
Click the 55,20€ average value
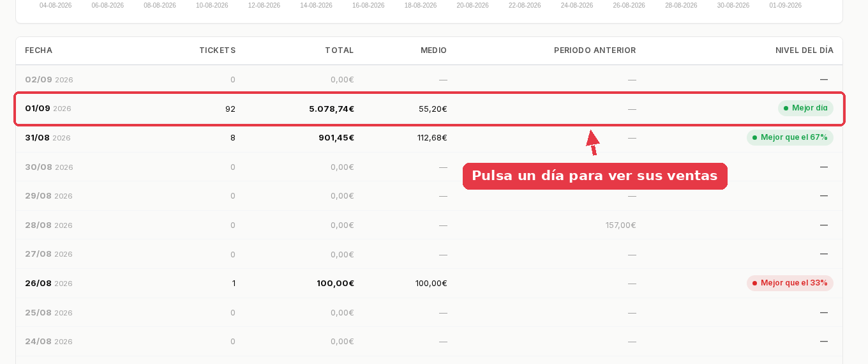433,109
